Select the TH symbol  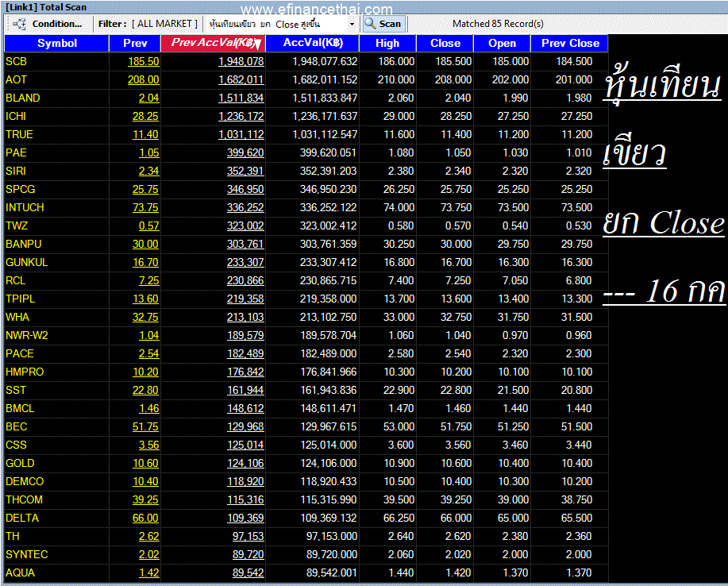[x=13, y=536]
